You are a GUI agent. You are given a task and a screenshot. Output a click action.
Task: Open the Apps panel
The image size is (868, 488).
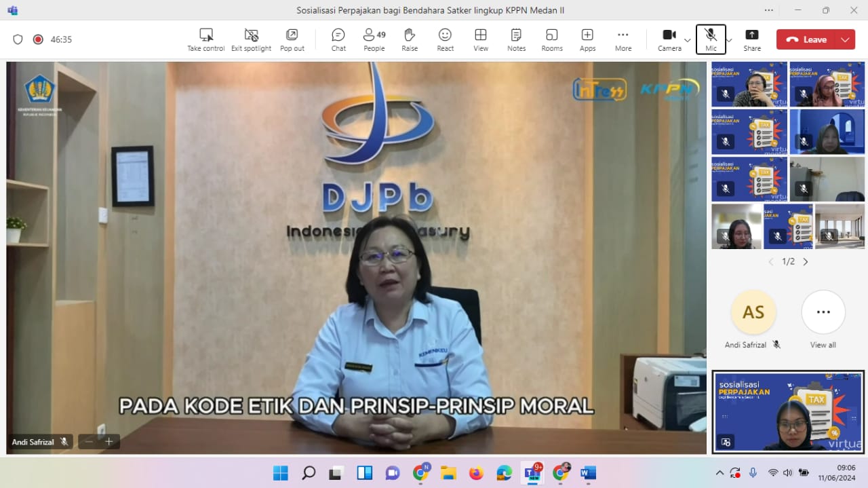point(587,39)
